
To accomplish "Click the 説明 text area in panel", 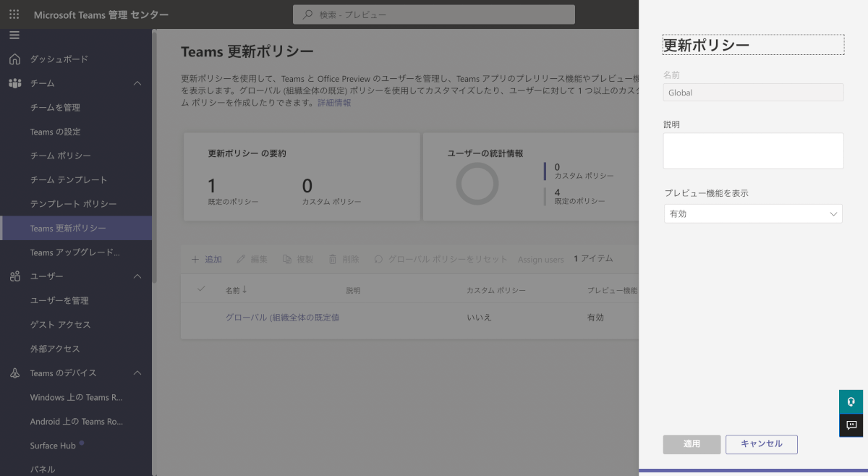I will point(753,150).
